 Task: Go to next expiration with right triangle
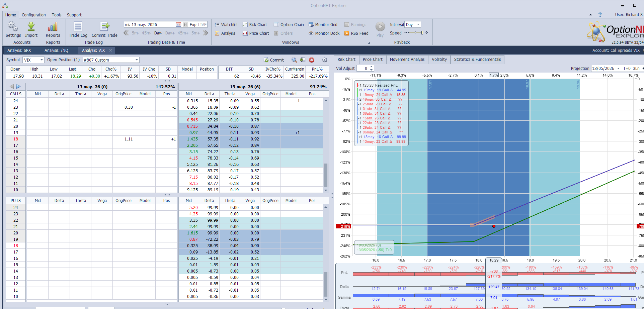(18, 87)
